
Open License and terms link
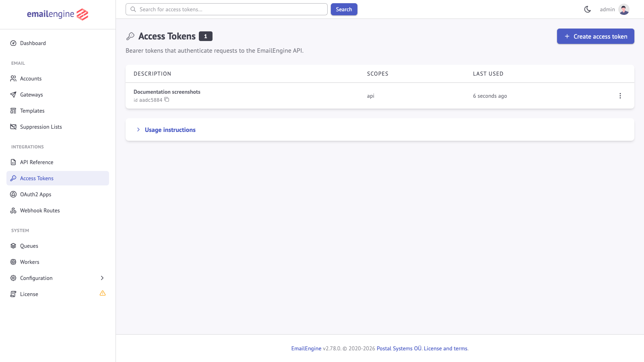(x=446, y=348)
